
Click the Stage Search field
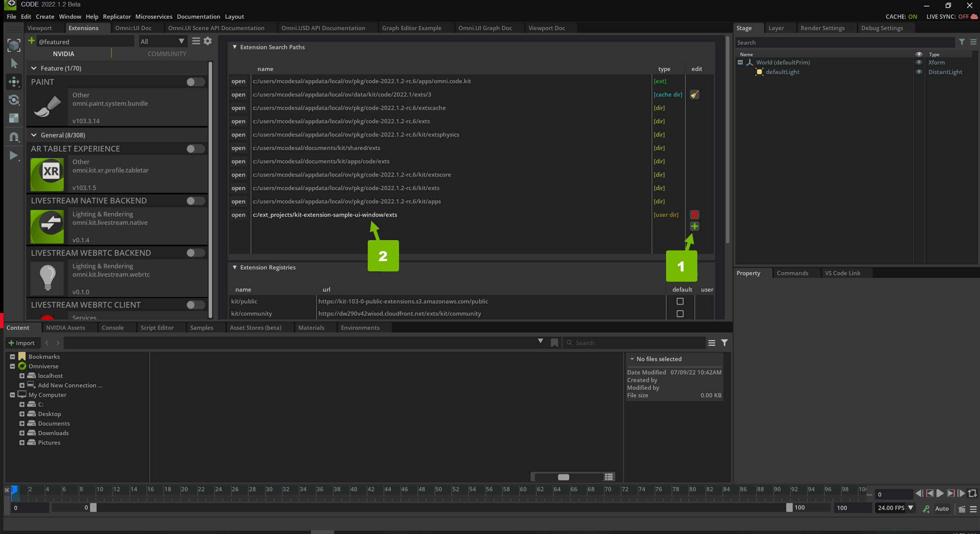click(x=845, y=42)
